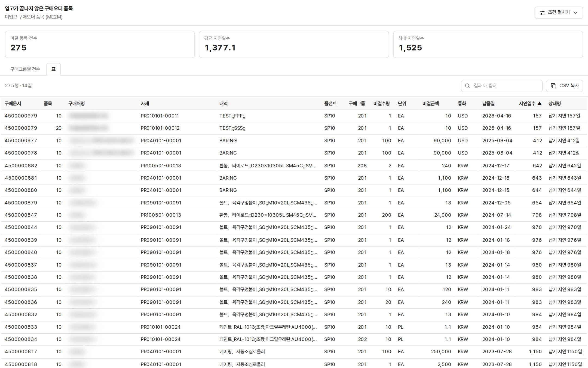
Task: Click purchase group 208 cell
Action: click(x=362, y=166)
